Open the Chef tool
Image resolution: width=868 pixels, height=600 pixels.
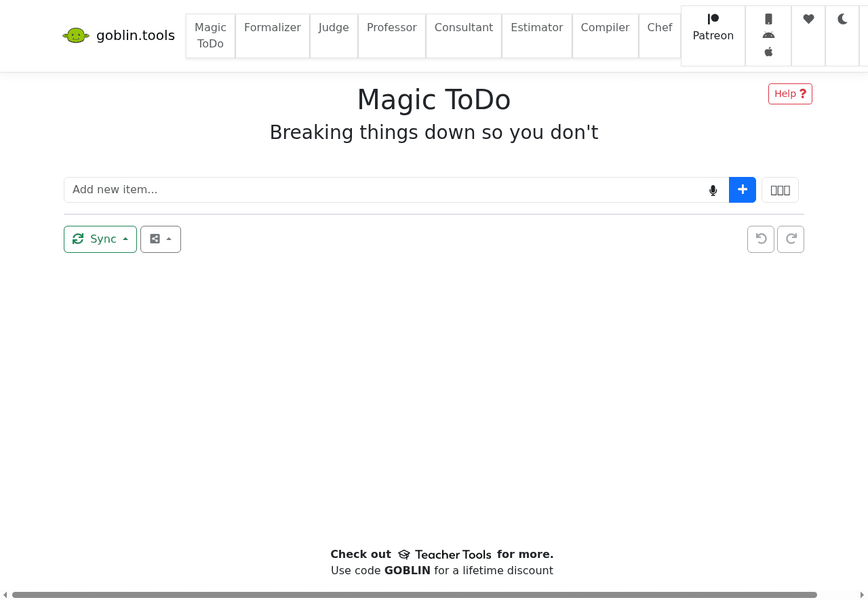pos(659,28)
